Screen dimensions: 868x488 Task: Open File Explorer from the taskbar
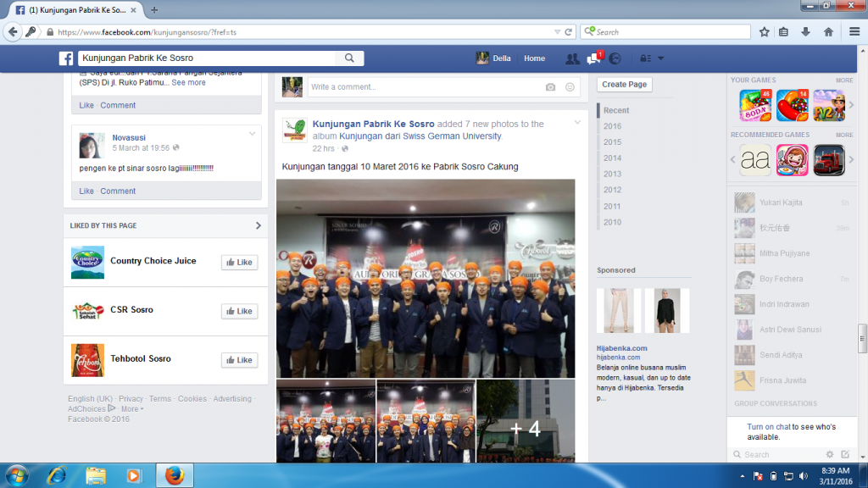tap(95, 476)
